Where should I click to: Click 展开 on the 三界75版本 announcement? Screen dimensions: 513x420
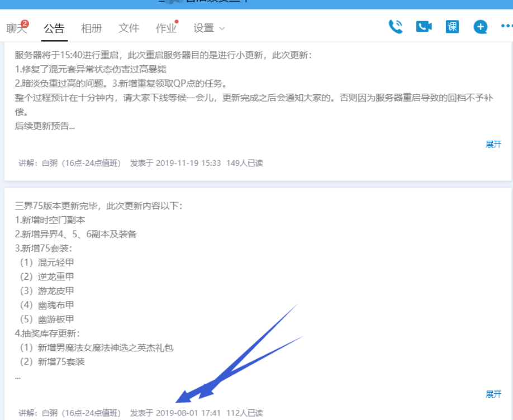(x=493, y=394)
